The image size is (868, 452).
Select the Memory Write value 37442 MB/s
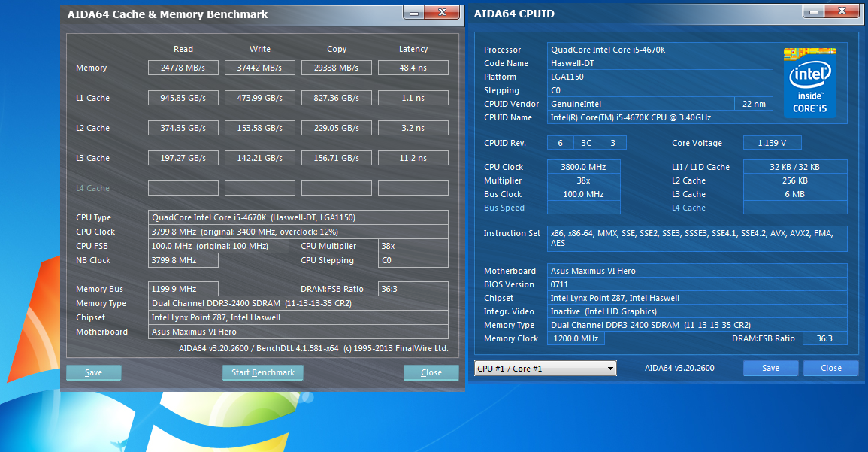click(259, 68)
